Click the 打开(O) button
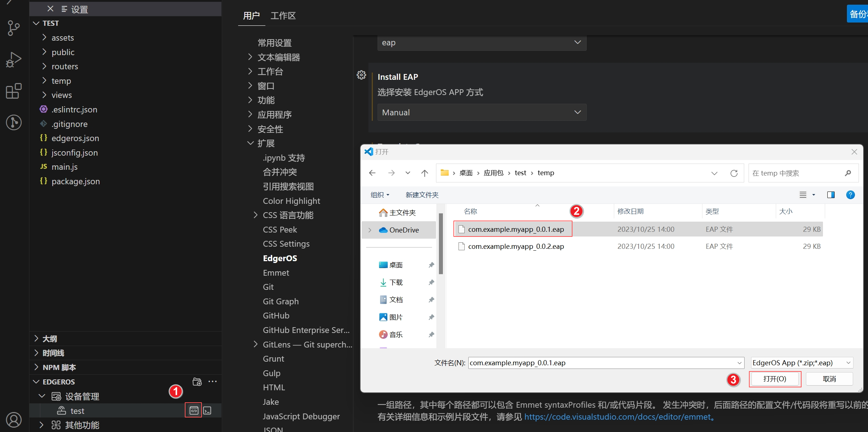 (x=774, y=379)
